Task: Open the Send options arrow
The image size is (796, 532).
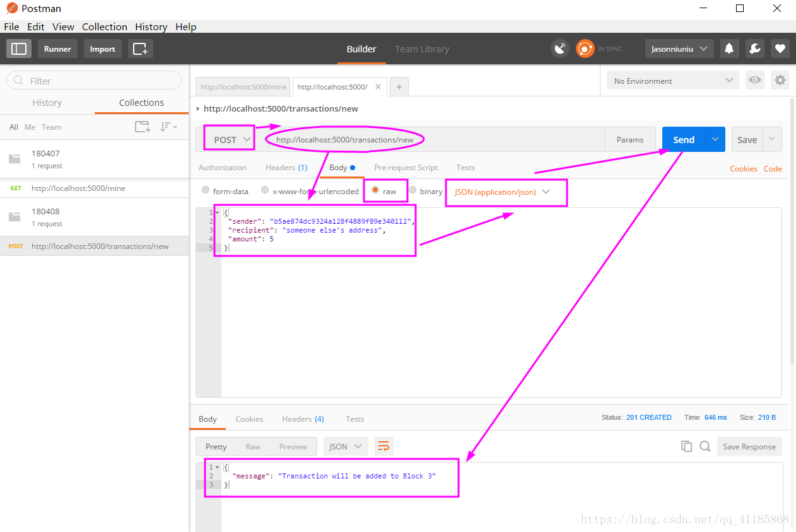Action: (x=715, y=139)
